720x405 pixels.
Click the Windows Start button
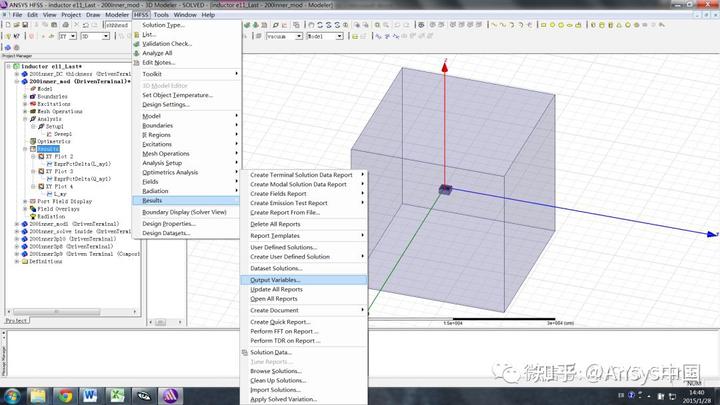click(x=11, y=396)
